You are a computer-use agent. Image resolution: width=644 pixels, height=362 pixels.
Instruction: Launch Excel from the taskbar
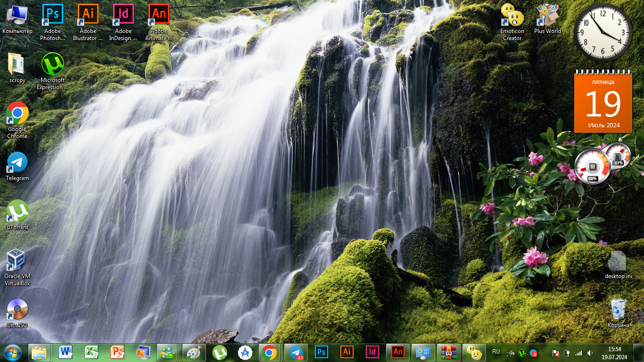click(91, 352)
